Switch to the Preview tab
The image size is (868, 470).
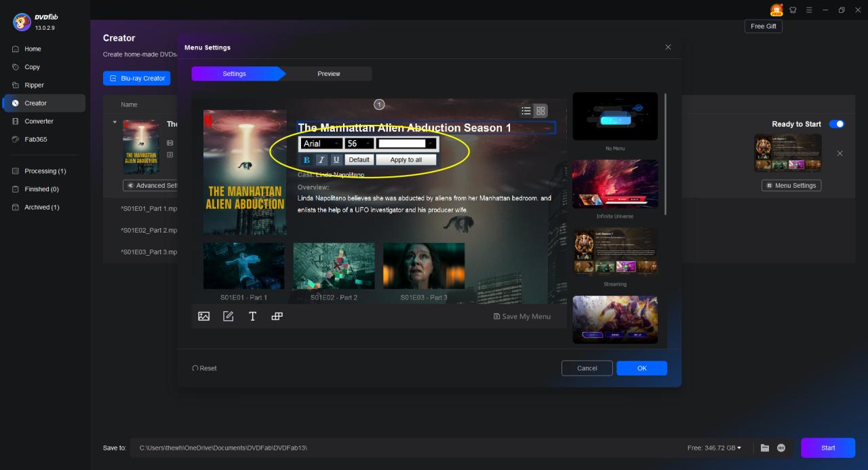point(329,74)
